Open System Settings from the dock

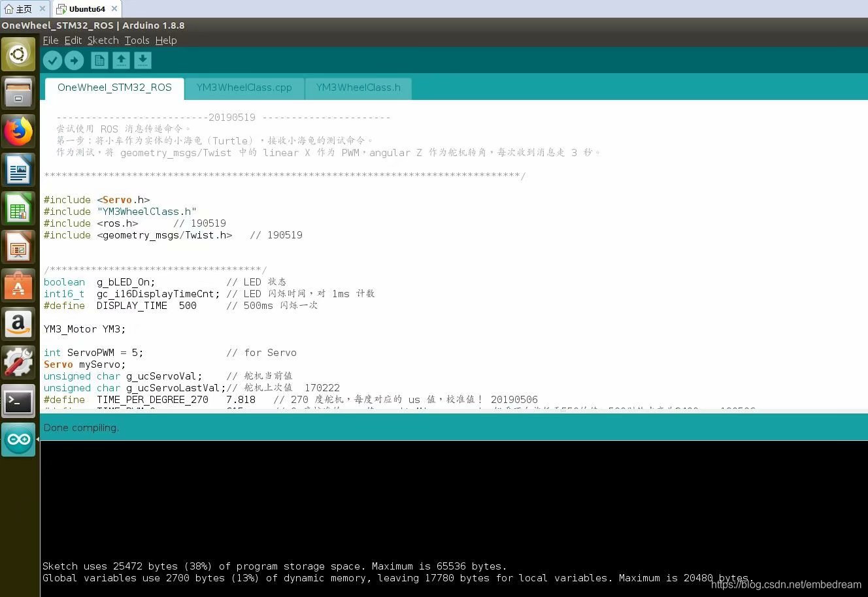(x=18, y=363)
